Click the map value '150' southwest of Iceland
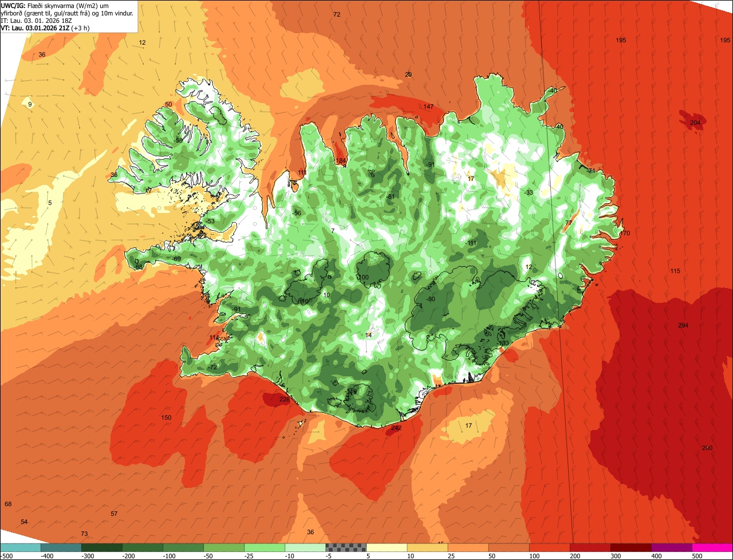Screen dimensions: 733x560 pyautogui.click(x=166, y=418)
